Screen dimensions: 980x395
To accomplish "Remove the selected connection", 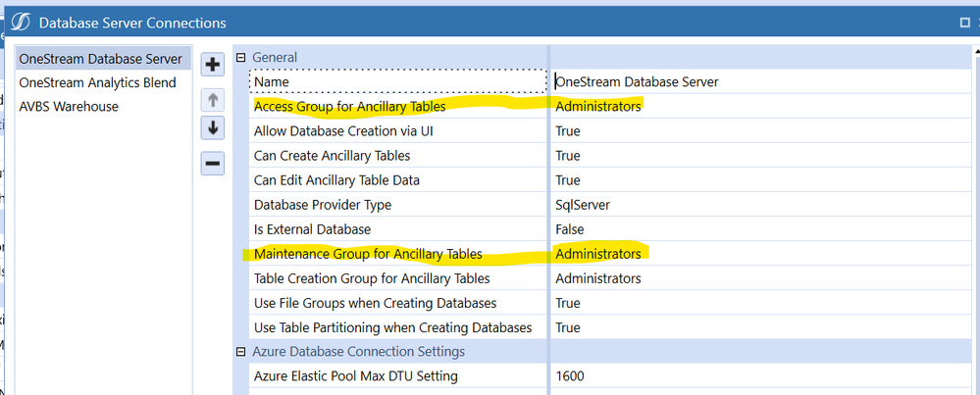I will tap(213, 164).
